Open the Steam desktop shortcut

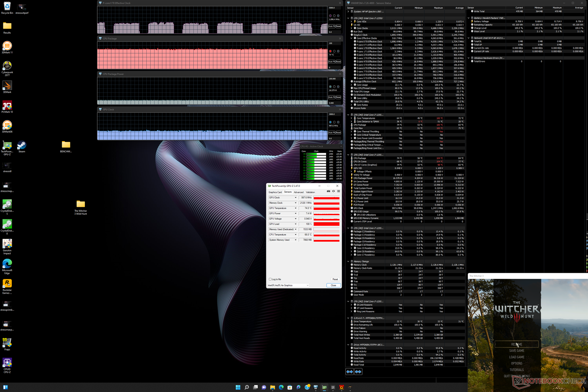pyautogui.click(x=22, y=146)
